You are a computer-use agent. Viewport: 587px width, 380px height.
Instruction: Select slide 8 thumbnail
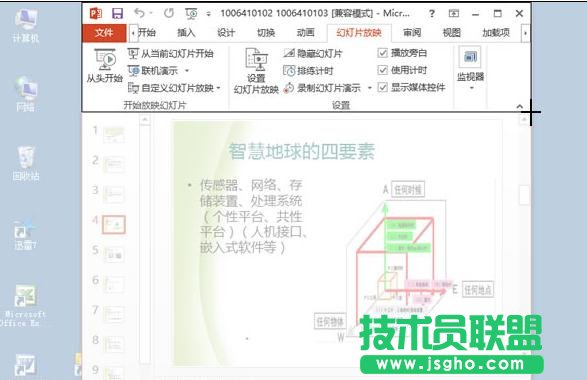coord(114,344)
